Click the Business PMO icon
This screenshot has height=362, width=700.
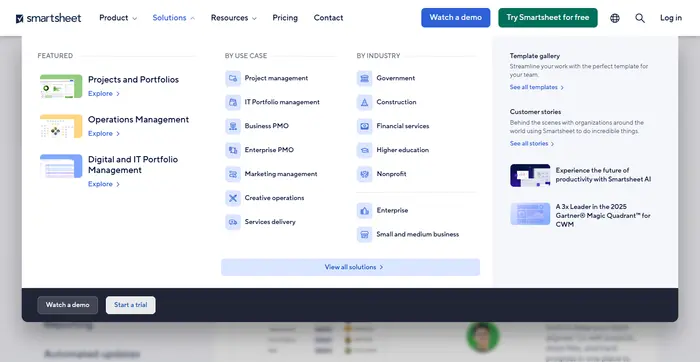tap(233, 126)
